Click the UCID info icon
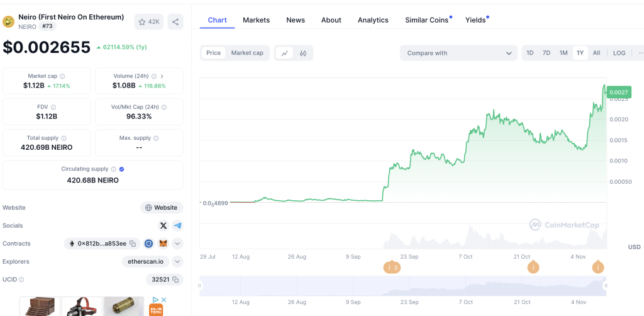Image resolution: width=644 pixels, height=316 pixels. [x=21, y=280]
